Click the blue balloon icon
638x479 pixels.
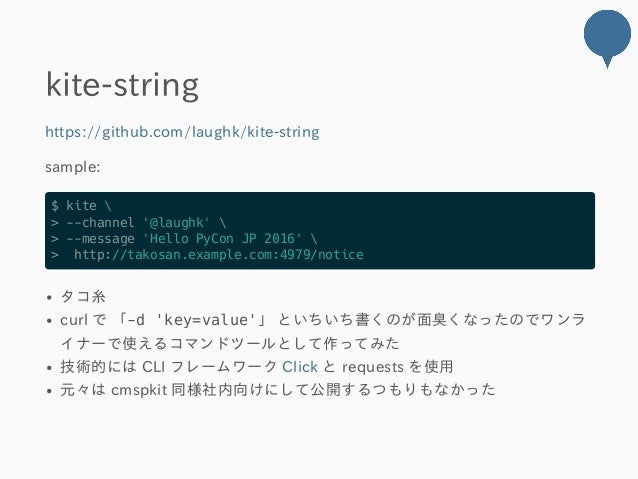pos(607,38)
